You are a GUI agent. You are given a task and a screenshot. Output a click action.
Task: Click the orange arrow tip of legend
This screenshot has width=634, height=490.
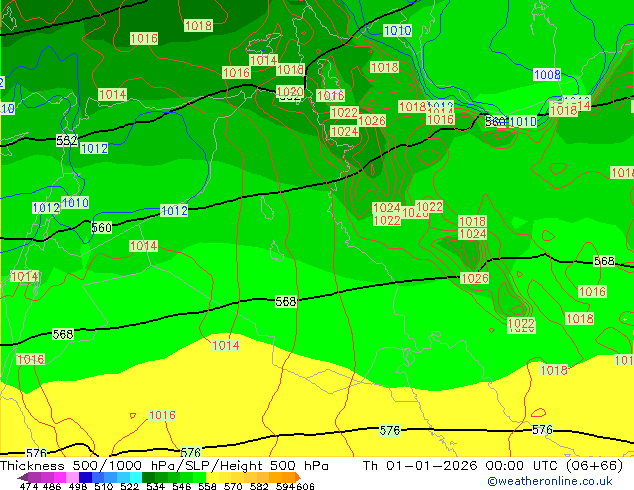pyautogui.click(x=297, y=477)
